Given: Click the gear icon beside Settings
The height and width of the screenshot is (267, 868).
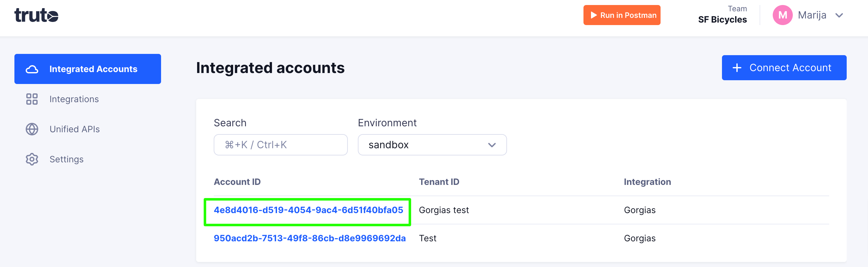Looking at the screenshot, I should click(32, 159).
